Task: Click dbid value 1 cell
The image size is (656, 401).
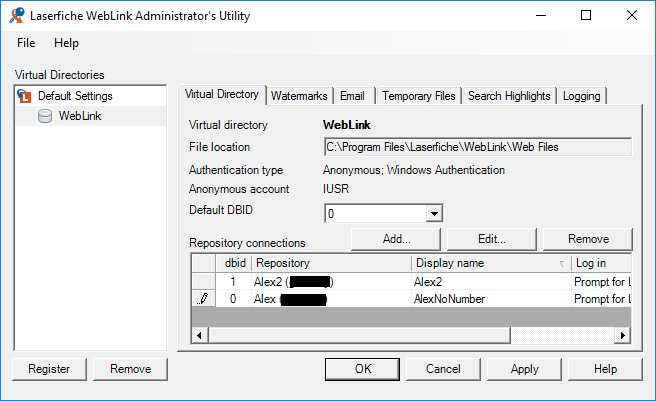Action: [234, 282]
